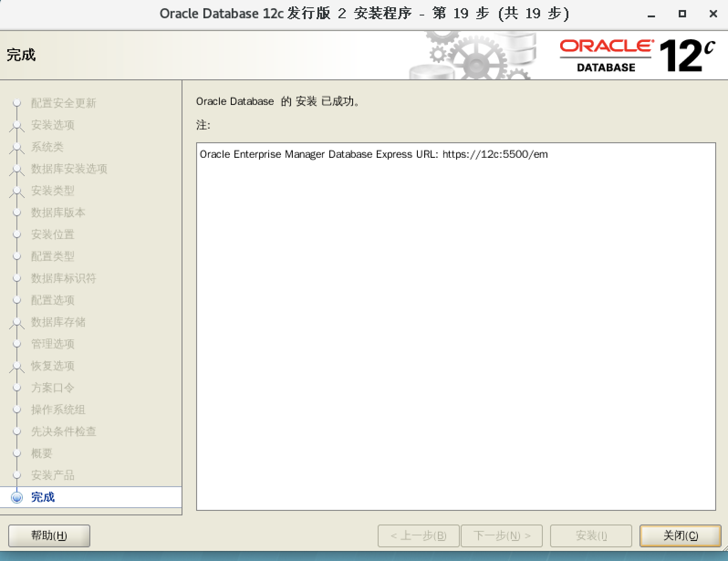The image size is (728, 561).
Task: Select the 数据库标识符 step
Action: [x=63, y=278]
